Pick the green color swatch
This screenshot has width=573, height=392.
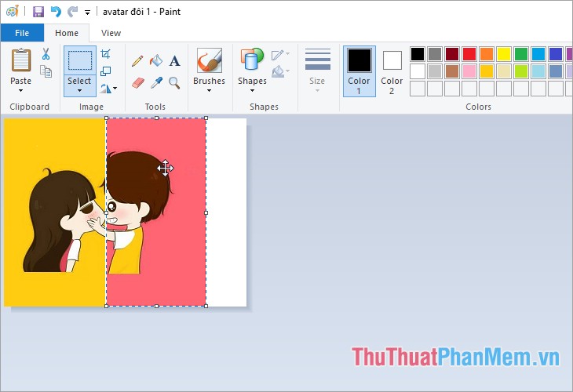click(521, 54)
